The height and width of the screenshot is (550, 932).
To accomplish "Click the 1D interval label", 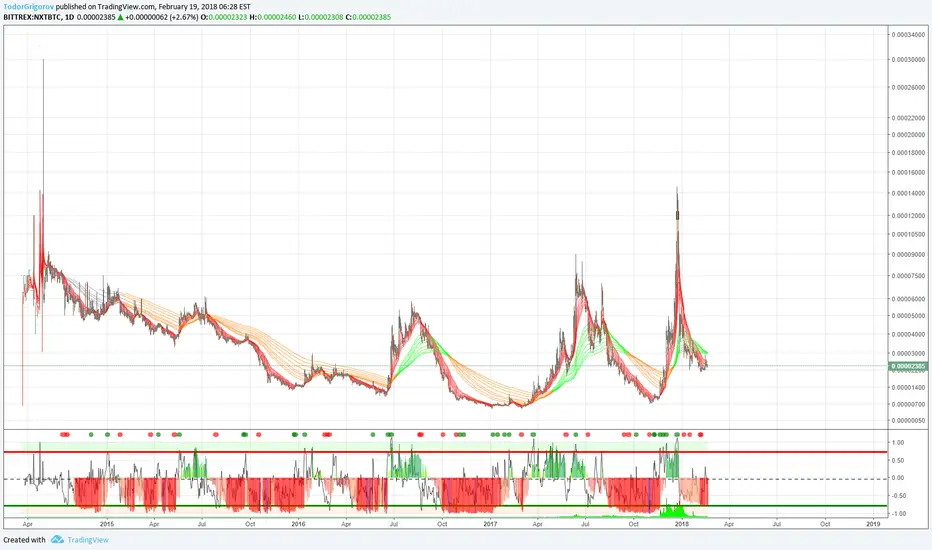I will tap(70, 17).
